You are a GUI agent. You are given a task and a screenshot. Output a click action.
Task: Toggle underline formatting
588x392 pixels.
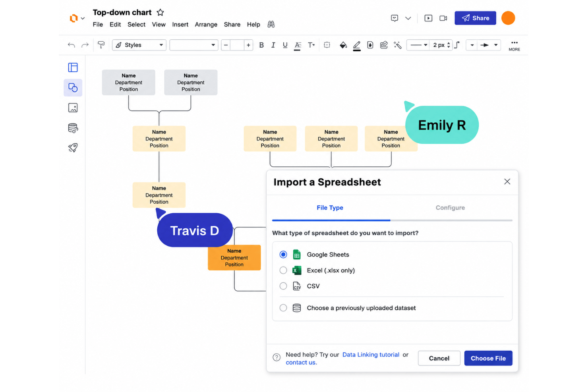tap(285, 45)
